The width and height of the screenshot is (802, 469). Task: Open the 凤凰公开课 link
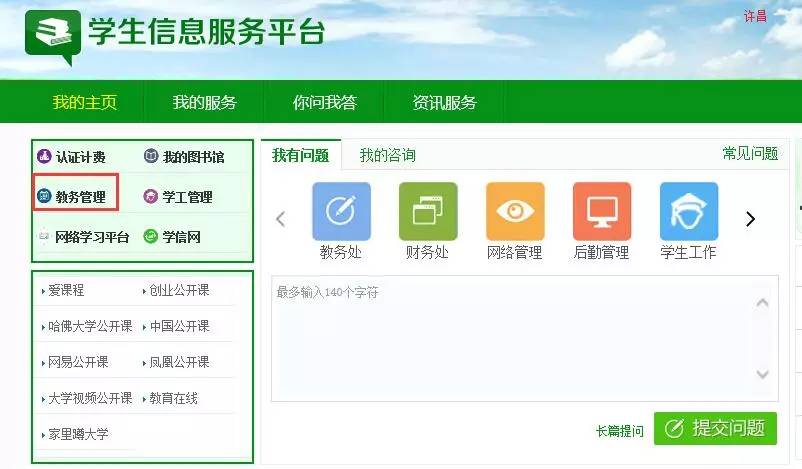pyautogui.click(x=179, y=362)
